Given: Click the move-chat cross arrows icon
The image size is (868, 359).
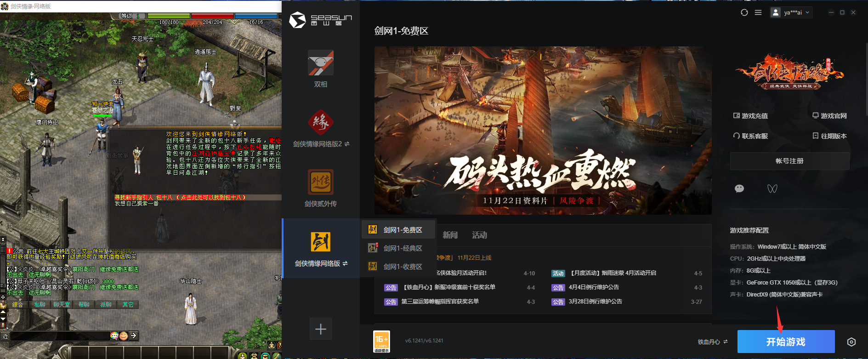Looking at the screenshot, I should tap(3, 297).
